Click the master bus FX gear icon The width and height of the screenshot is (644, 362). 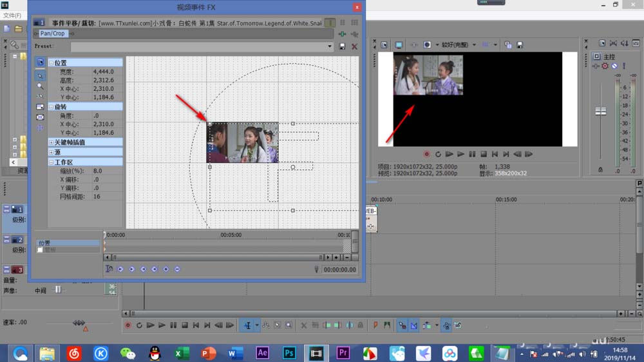[605, 66]
